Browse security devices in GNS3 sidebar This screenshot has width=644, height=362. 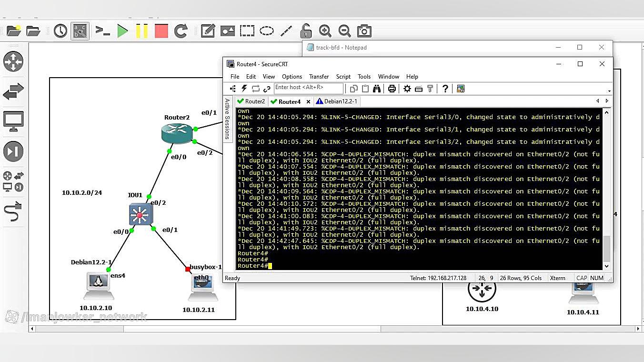point(13,151)
